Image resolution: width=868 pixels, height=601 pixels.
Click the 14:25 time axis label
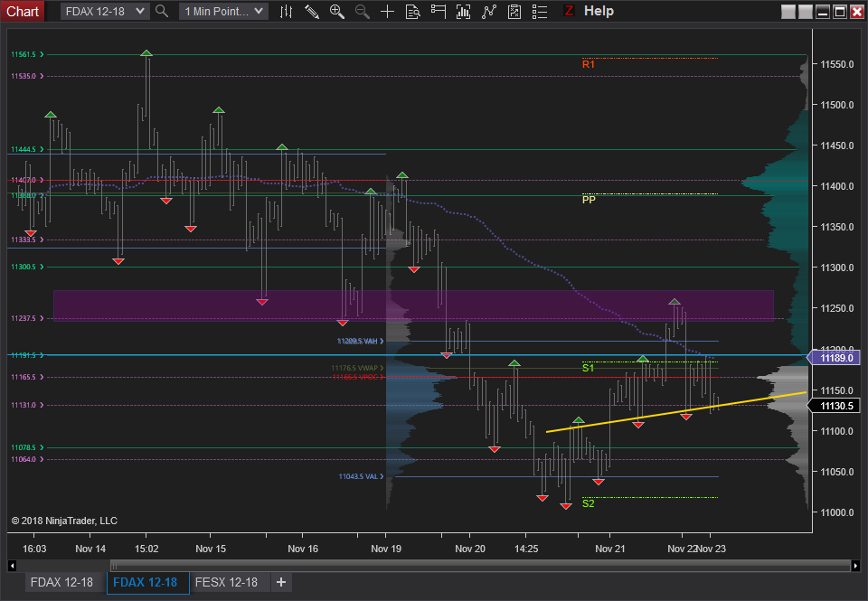[526, 549]
